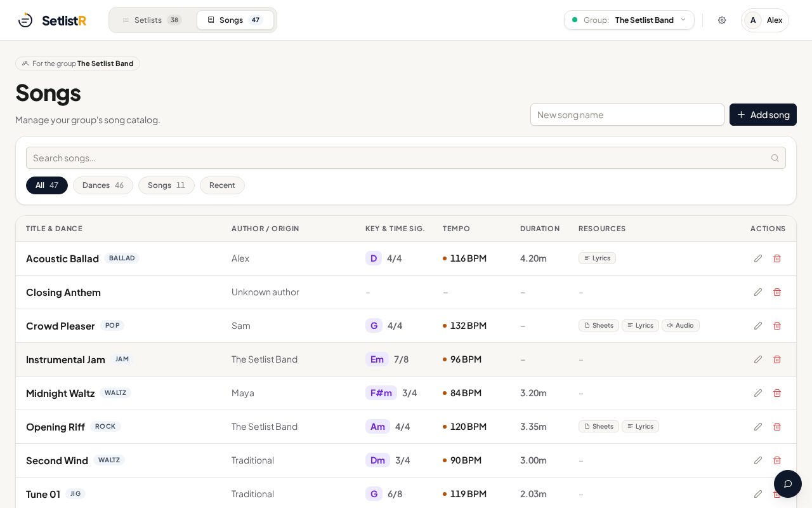Viewport: 812px width, 508px height.
Task: Delete the Instrumental Jam song
Action: pos(777,359)
